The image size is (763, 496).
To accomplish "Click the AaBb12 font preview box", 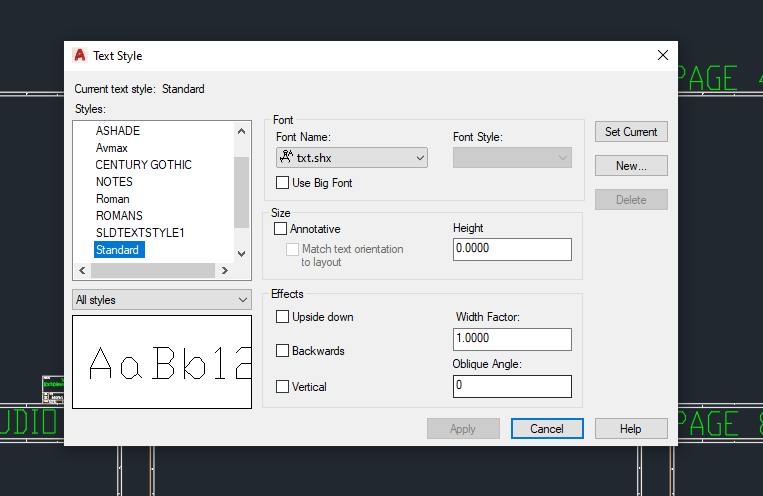I will tap(162, 362).
